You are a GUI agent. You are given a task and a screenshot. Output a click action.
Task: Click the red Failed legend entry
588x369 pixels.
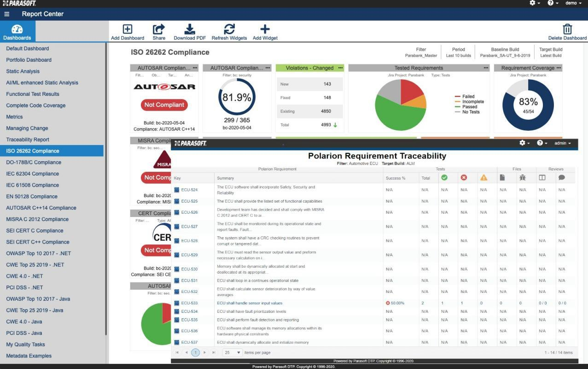[465, 97]
